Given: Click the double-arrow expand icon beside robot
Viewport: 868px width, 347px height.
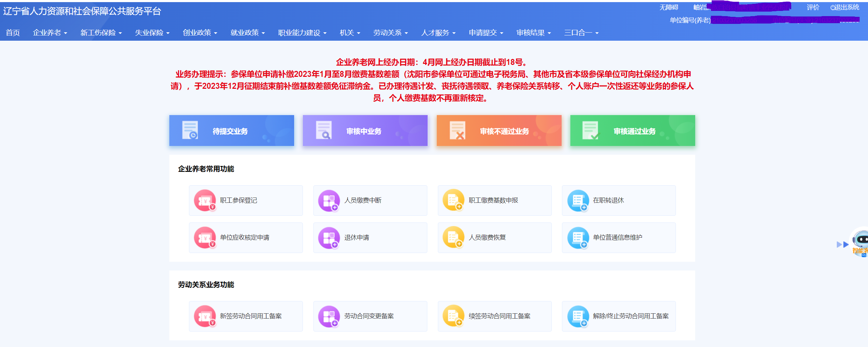Looking at the screenshot, I should pos(842,245).
